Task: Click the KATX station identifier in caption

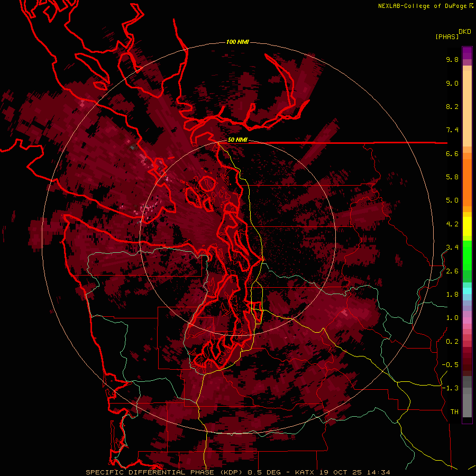Action: pos(305,472)
